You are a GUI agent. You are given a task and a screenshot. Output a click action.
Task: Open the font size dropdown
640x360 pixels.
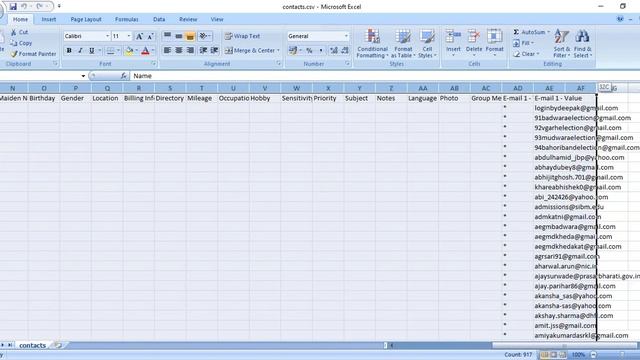coord(129,36)
